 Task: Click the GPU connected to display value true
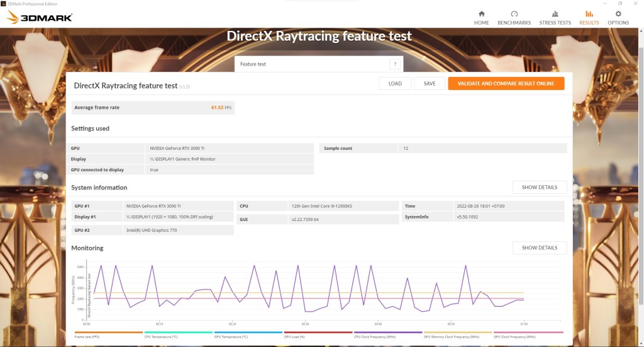[229, 169]
